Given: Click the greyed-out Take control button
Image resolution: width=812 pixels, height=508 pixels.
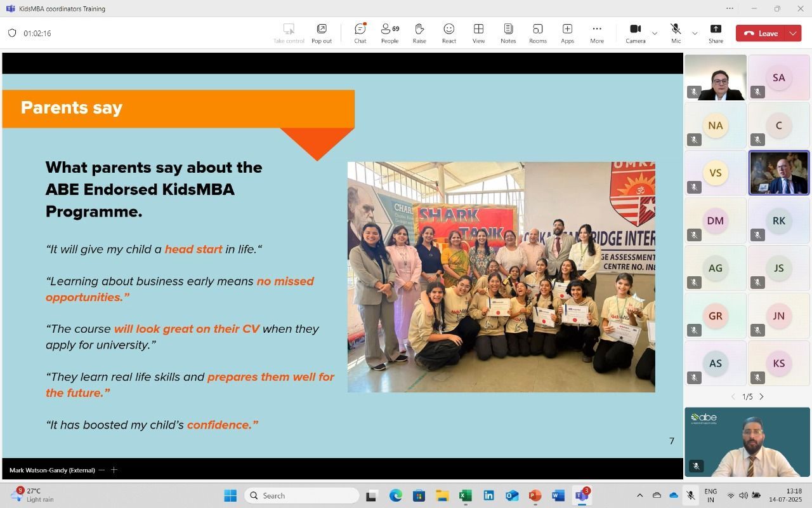Looking at the screenshot, I should tap(289, 33).
